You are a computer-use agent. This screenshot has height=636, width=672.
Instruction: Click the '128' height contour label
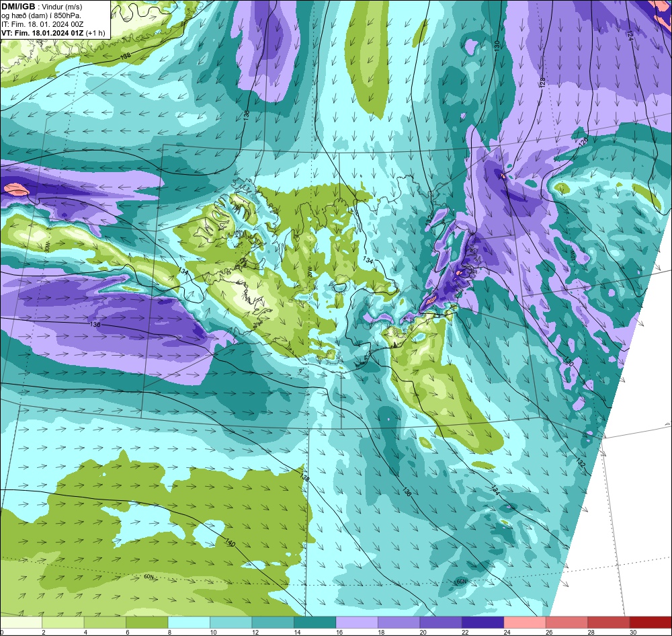point(542,81)
